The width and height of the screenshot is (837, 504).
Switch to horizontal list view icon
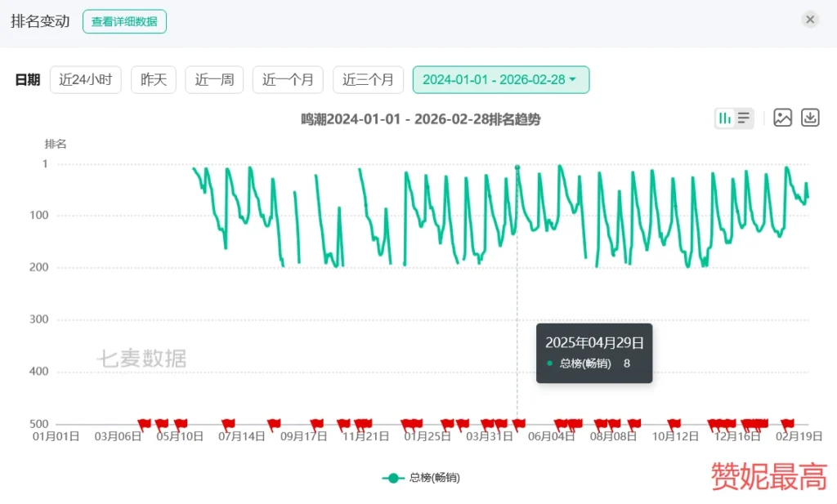pos(744,118)
